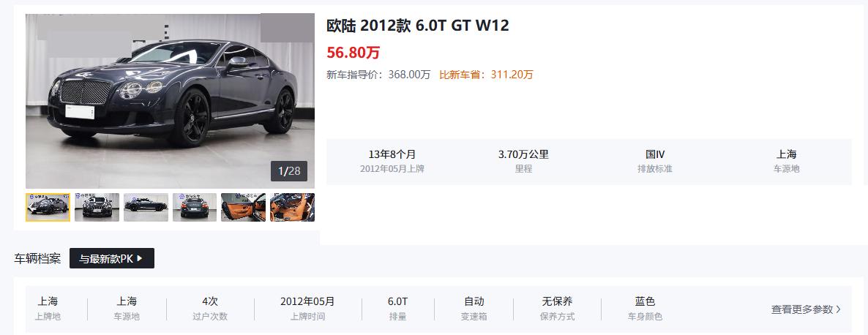Click the 车辆档案 section heading
This screenshot has width=868, height=335.
tap(37, 258)
